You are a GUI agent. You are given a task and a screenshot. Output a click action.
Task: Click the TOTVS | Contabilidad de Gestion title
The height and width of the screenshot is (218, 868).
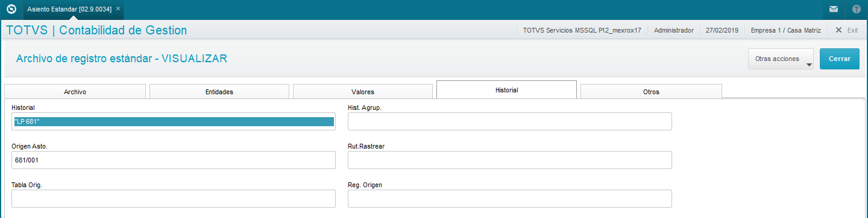coord(96,30)
